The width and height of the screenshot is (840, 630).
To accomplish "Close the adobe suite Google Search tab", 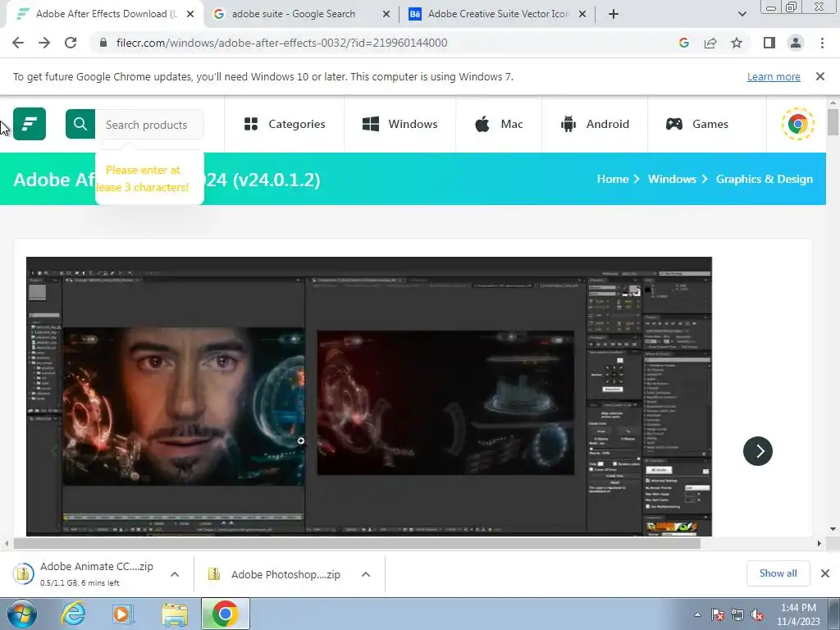I will click(386, 14).
